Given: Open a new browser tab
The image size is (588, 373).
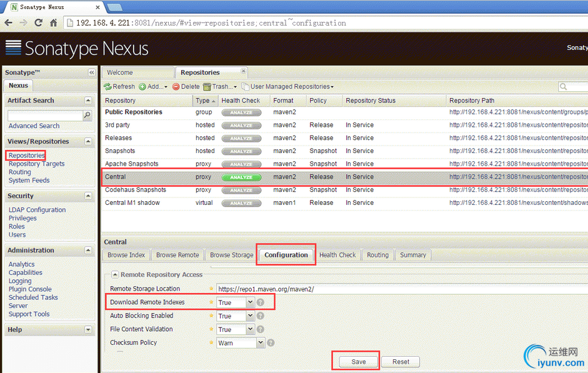Looking at the screenshot, I should point(115,7).
